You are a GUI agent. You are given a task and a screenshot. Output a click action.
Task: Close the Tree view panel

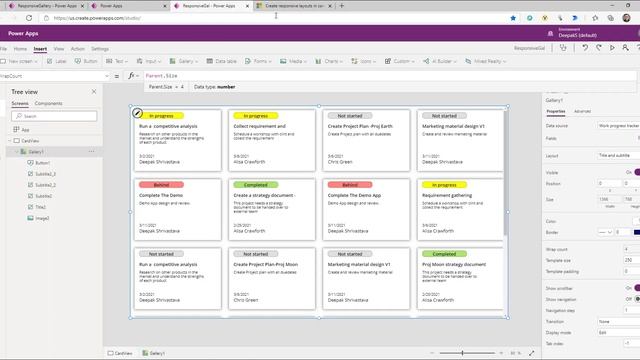94,92
